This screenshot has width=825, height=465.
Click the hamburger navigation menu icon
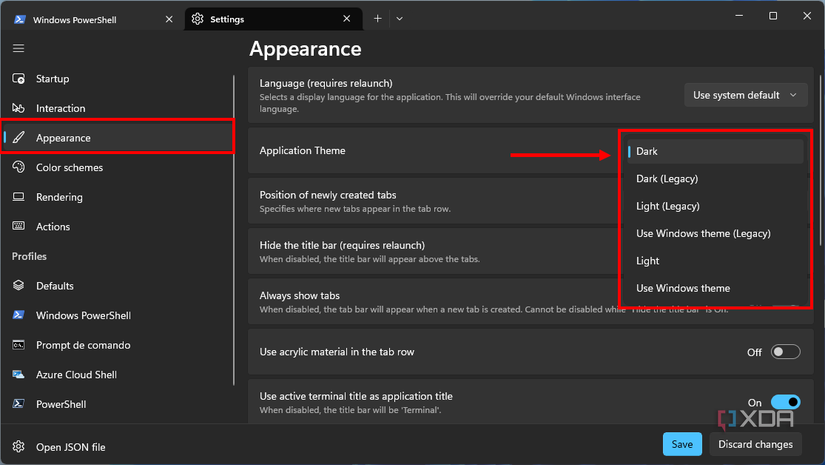pos(18,48)
